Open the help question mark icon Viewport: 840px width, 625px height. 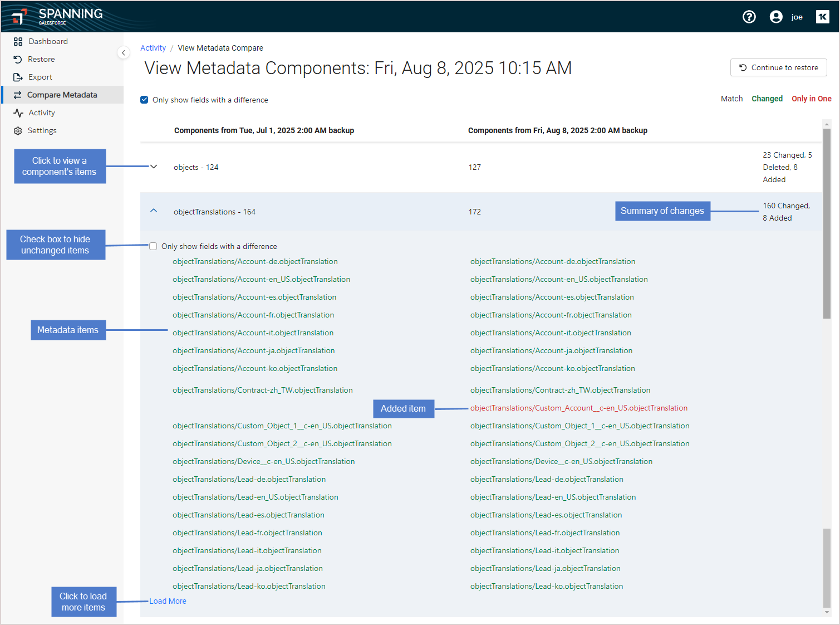[x=749, y=17]
